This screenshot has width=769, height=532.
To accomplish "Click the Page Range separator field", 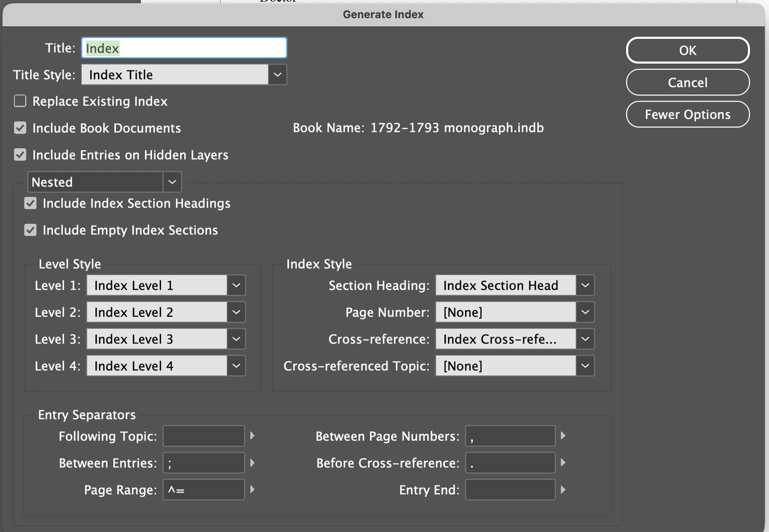I will coord(204,490).
